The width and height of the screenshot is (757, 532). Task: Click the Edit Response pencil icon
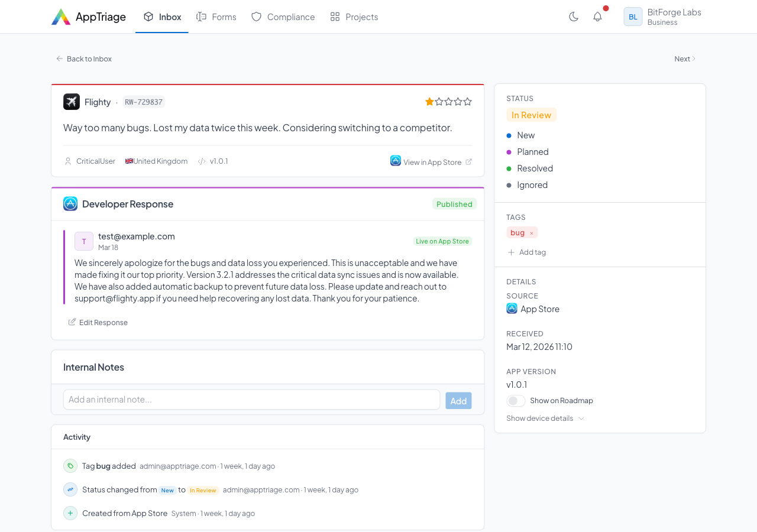click(72, 322)
